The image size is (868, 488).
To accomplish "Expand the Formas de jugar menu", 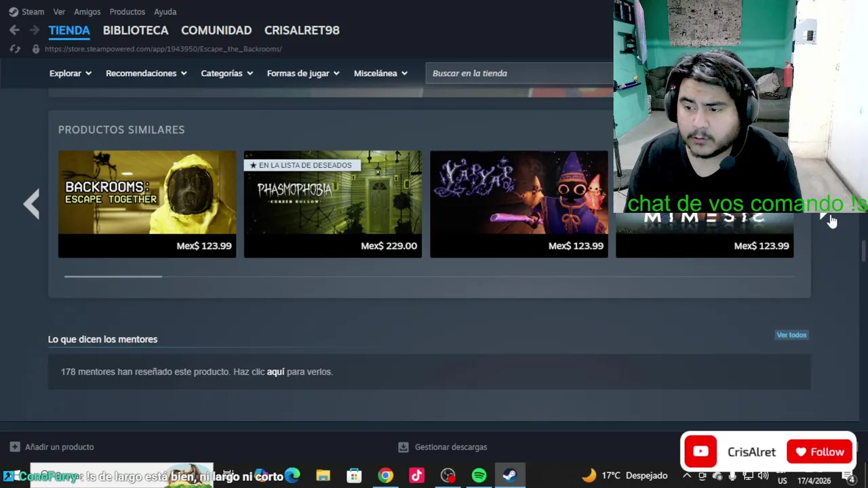I will point(304,73).
